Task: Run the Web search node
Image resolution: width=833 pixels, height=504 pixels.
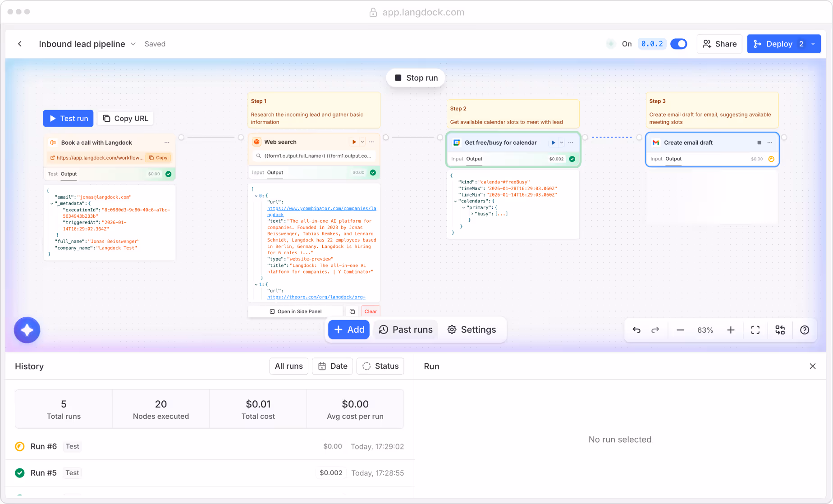Action: pyautogui.click(x=354, y=142)
